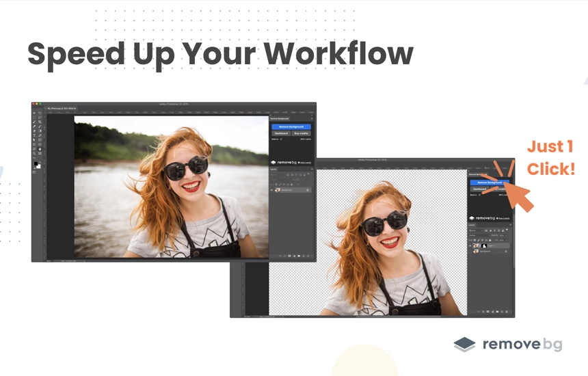Open filter Kind dropdown in right window Layers
This screenshot has height=376, width=588.
[x=476, y=230]
